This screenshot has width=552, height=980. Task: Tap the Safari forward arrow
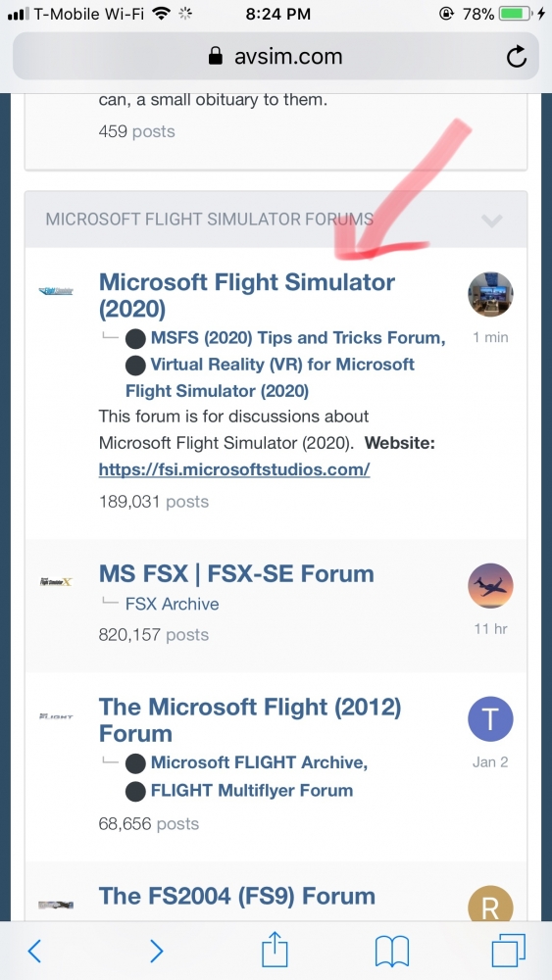pyautogui.click(x=156, y=951)
